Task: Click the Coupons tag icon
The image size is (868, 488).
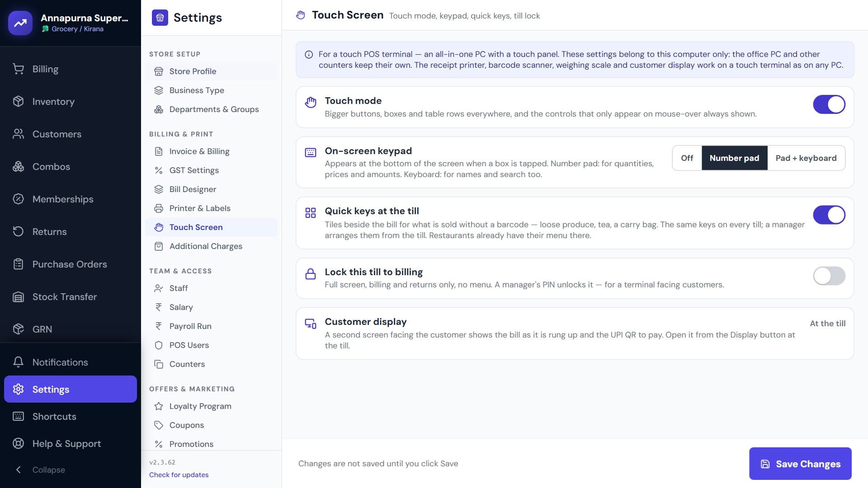Action: [x=159, y=425]
